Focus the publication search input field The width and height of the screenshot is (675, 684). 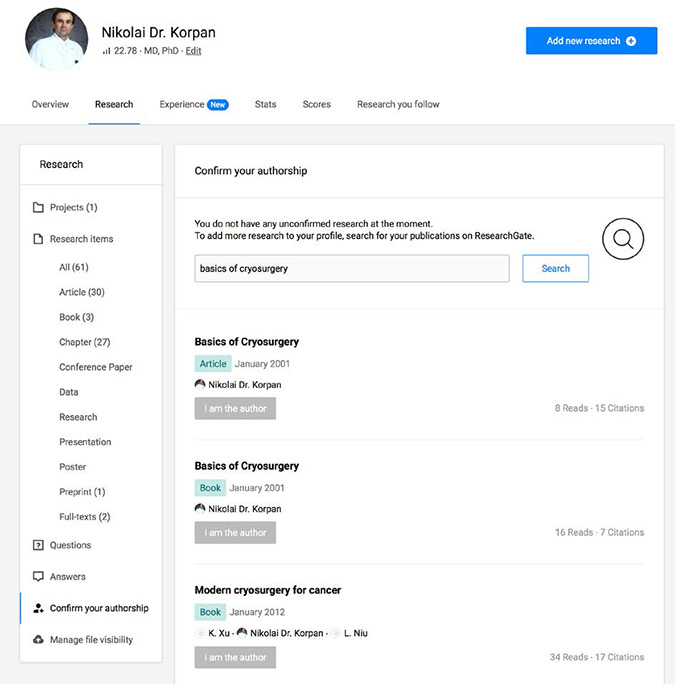click(351, 268)
